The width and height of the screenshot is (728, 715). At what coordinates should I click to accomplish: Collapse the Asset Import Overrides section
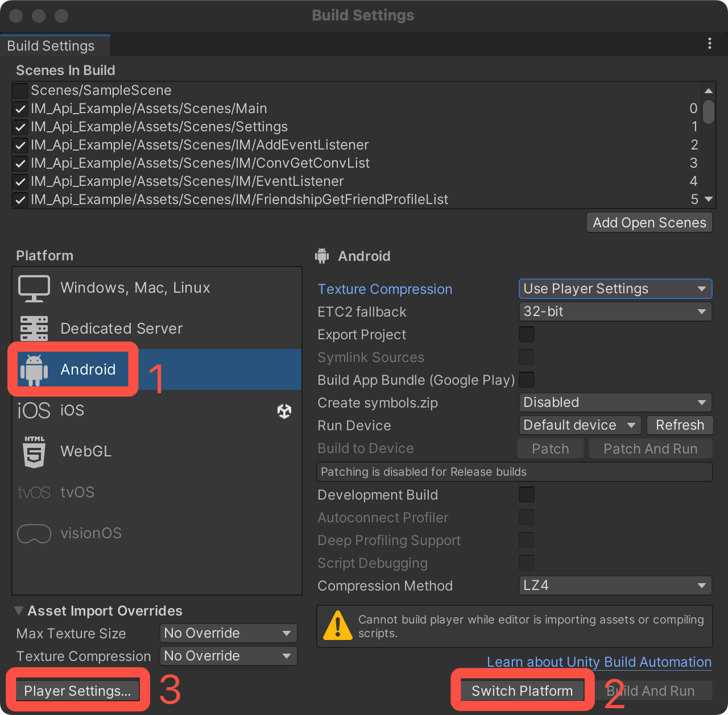point(19,611)
